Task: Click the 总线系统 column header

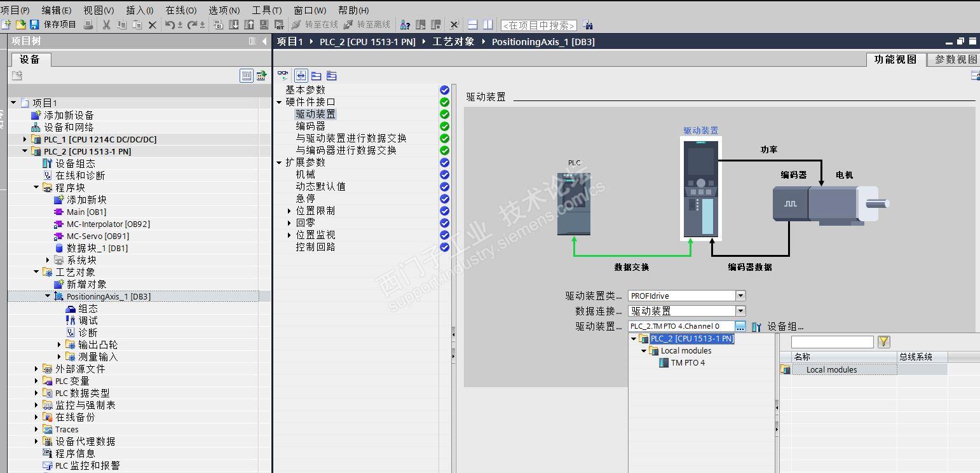Action: pyautogui.click(x=922, y=357)
